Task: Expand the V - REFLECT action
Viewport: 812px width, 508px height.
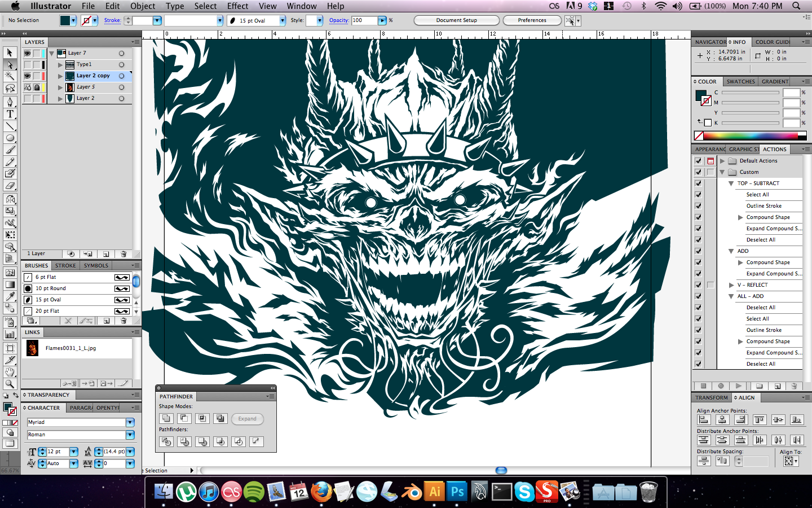Action: click(731, 285)
